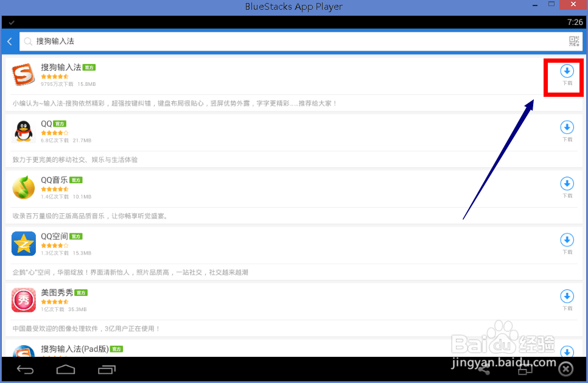This screenshot has width=588, height=383.
Task: Download the QQ app
Action: (x=567, y=131)
